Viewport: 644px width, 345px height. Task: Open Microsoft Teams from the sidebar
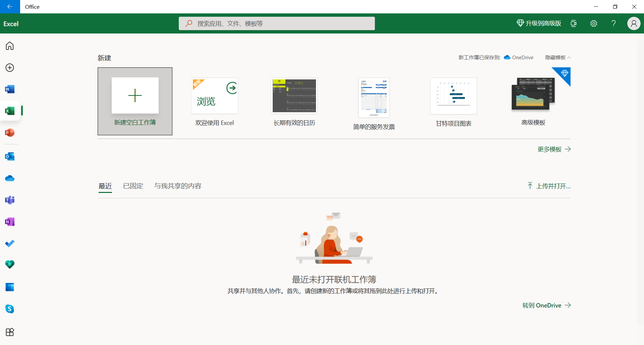pos(10,200)
